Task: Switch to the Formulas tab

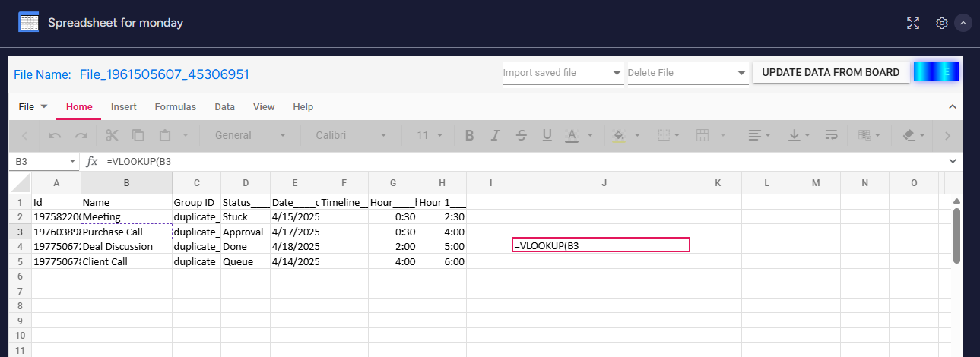Action: (176, 107)
